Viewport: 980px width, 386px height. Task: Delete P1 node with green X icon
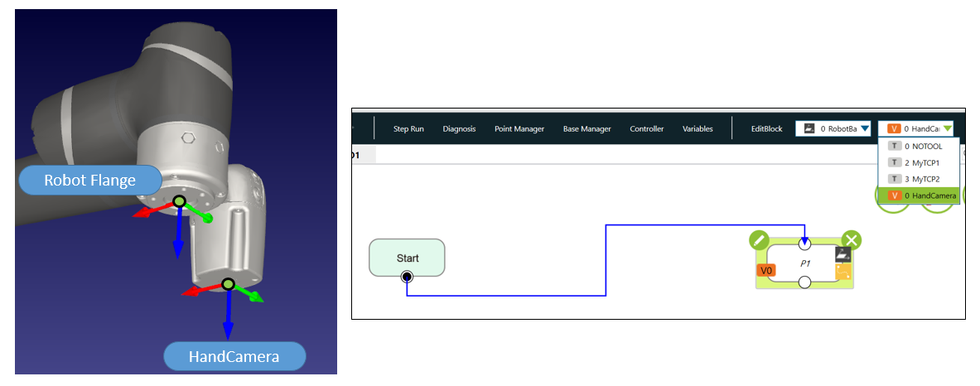[x=851, y=240]
